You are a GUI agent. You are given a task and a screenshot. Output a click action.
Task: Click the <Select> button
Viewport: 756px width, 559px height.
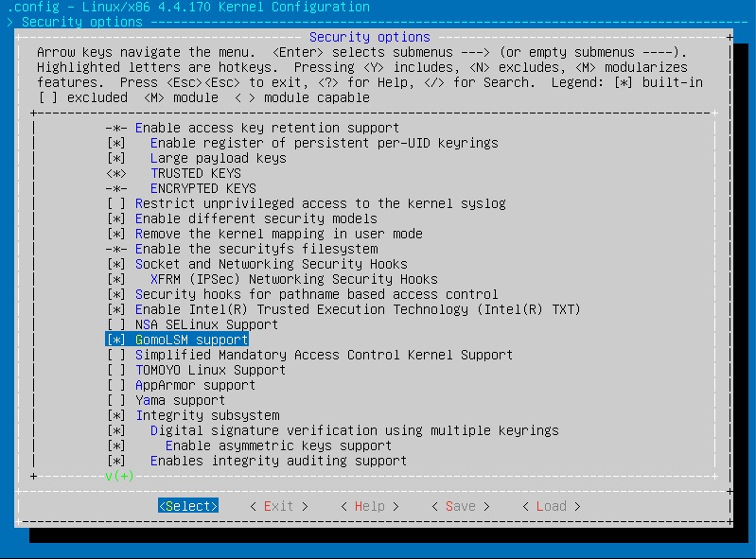pos(188,506)
